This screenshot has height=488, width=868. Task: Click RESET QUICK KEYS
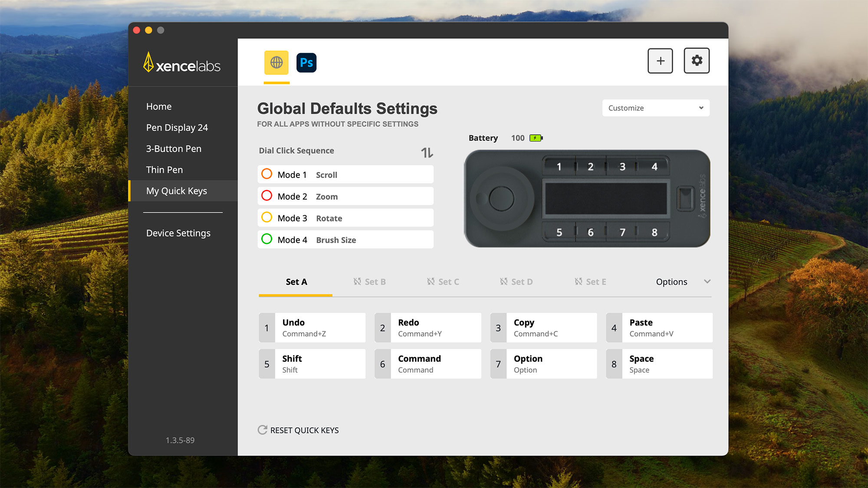coord(304,430)
